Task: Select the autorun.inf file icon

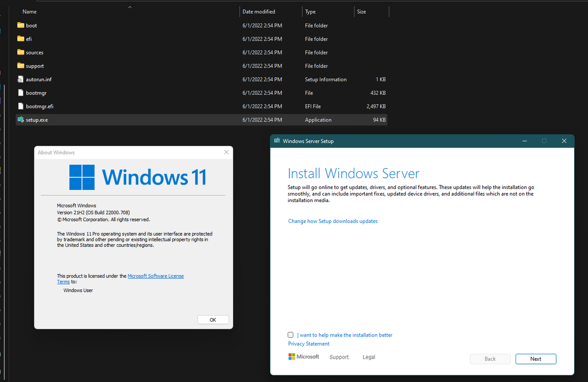Action: (21, 79)
